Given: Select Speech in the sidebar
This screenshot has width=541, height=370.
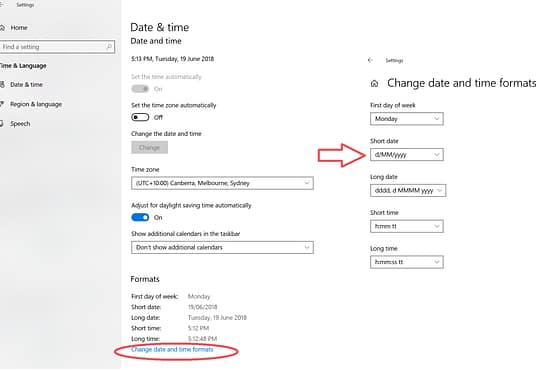Looking at the screenshot, I should [x=20, y=124].
